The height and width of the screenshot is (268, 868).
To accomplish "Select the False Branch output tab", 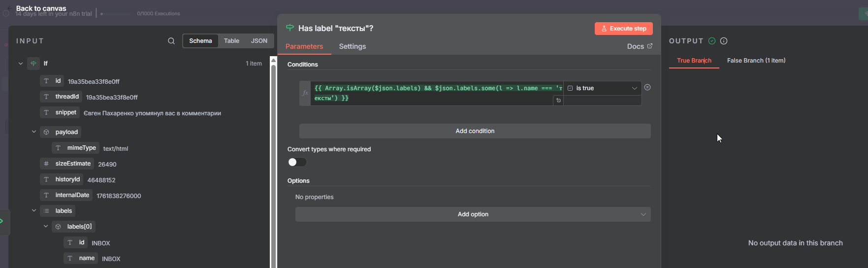I will (756, 61).
